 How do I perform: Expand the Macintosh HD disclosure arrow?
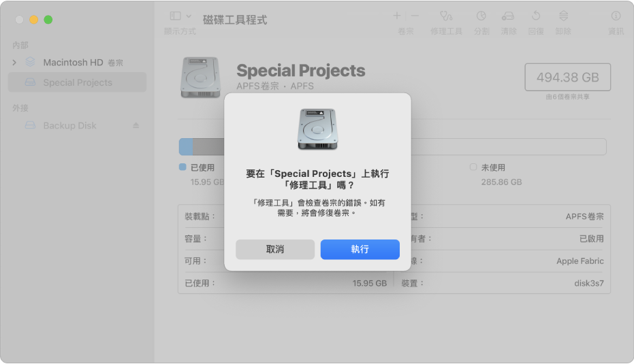point(14,62)
